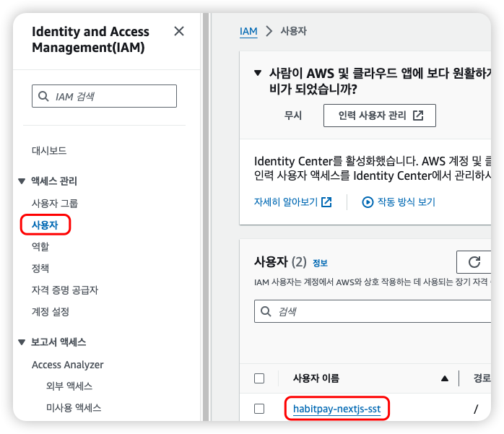The width and height of the screenshot is (504, 434).
Task: Toggle the select-all users checkbox in header
Action: coord(259,378)
